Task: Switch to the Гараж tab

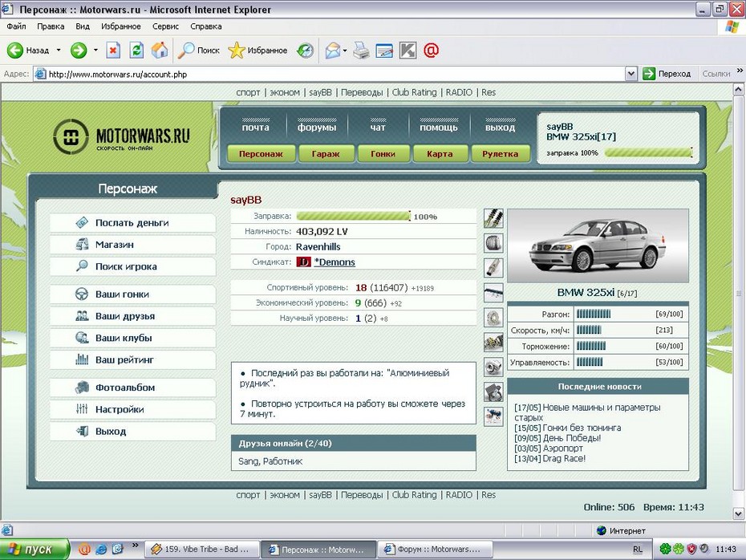Action: (326, 154)
